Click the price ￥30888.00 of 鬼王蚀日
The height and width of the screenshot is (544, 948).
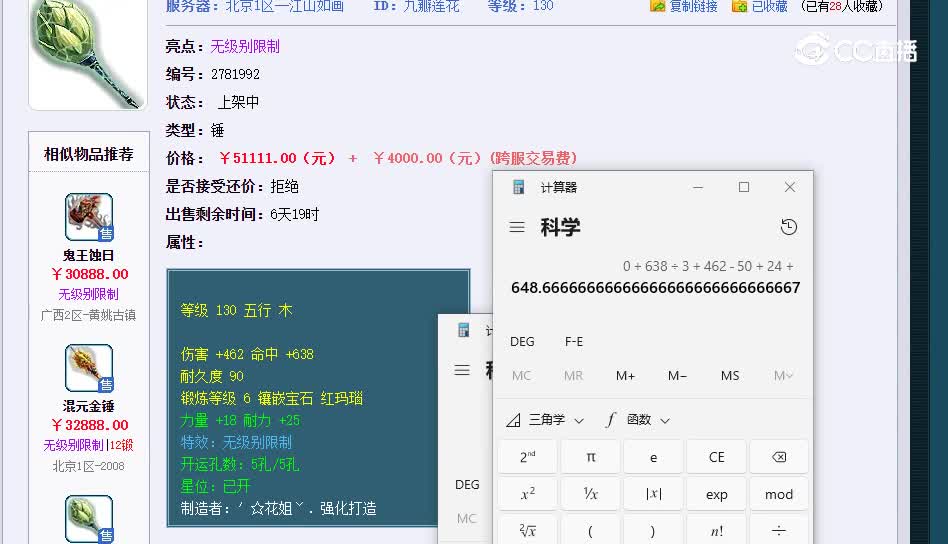(89, 274)
